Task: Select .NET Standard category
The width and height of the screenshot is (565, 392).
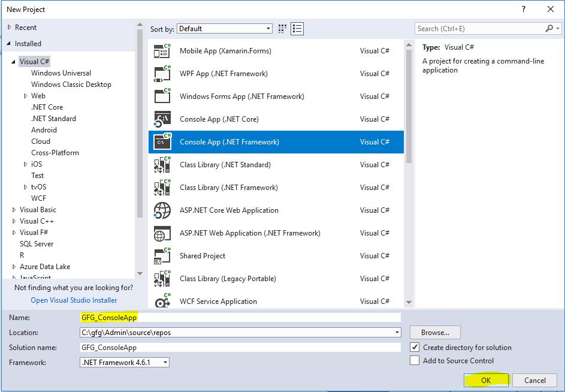Action: [53, 119]
